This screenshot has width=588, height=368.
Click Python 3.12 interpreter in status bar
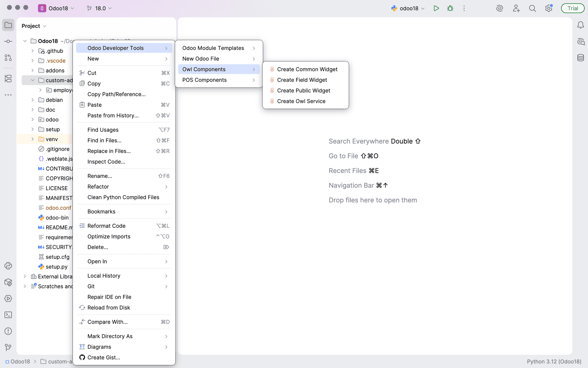(x=554, y=361)
